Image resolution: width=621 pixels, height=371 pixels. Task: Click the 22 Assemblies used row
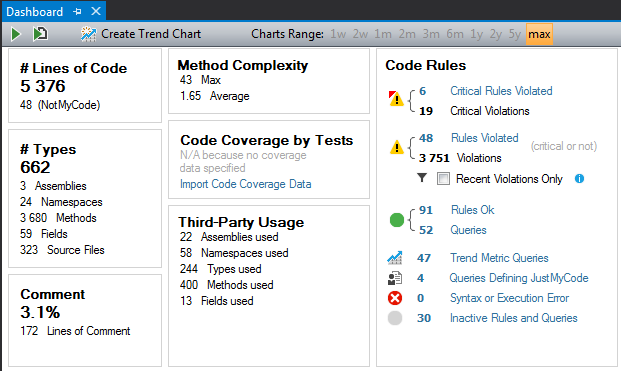coord(229,237)
